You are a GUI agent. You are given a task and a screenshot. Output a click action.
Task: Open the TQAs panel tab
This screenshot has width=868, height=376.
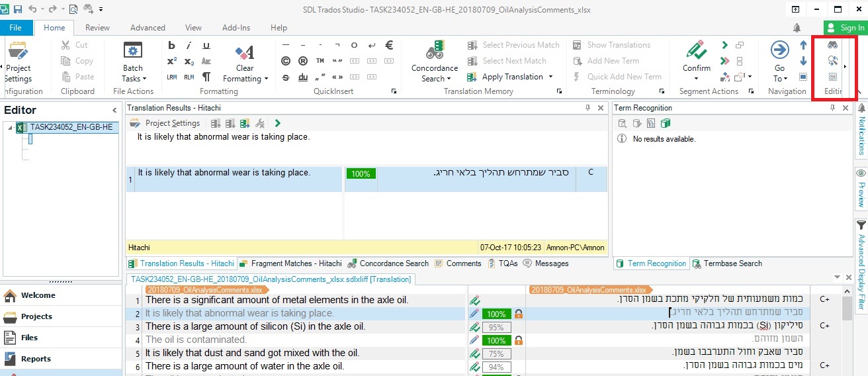(503, 263)
